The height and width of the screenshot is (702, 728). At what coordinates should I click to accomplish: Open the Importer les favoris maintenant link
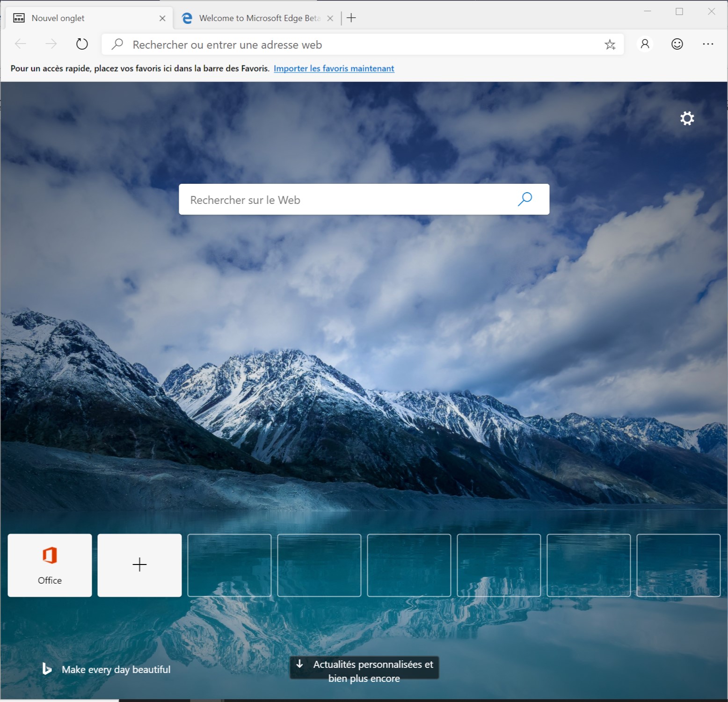pos(334,68)
